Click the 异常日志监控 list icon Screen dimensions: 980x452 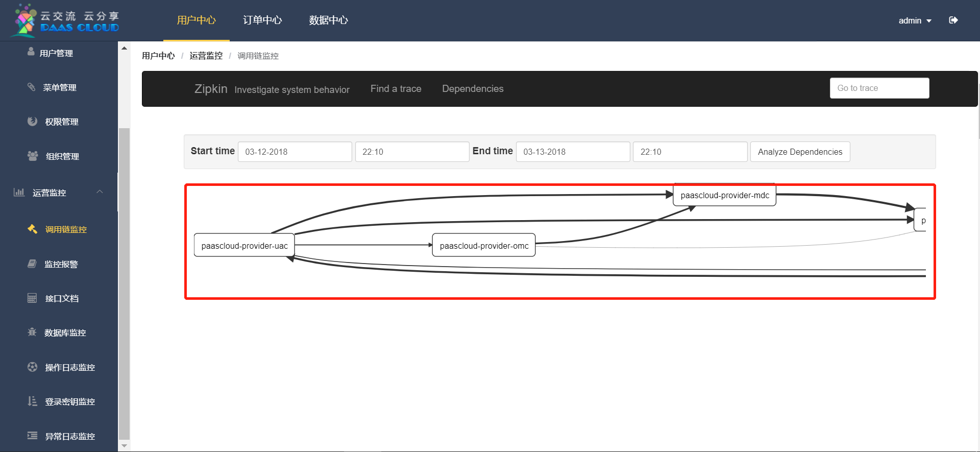(x=32, y=436)
